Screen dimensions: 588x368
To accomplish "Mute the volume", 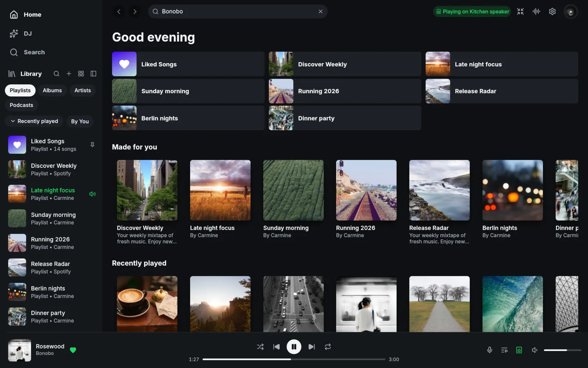I will [x=535, y=350].
